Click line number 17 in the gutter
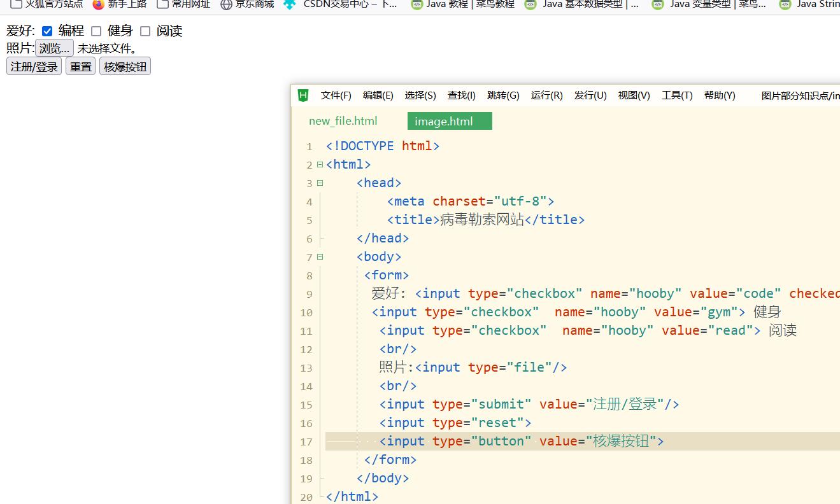 click(x=306, y=442)
